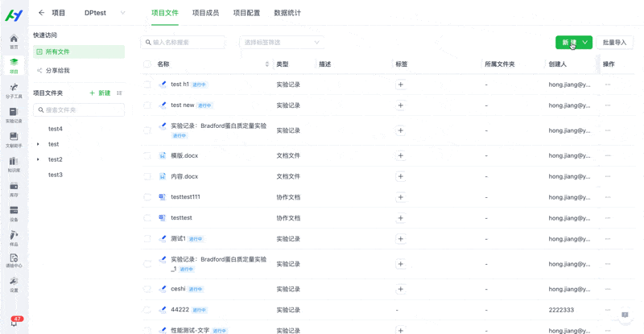Image resolution: width=644 pixels, height=334 pixels.
Task: Switch to the 项目文件 tab
Action: pyautogui.click(x=165, y=13)
